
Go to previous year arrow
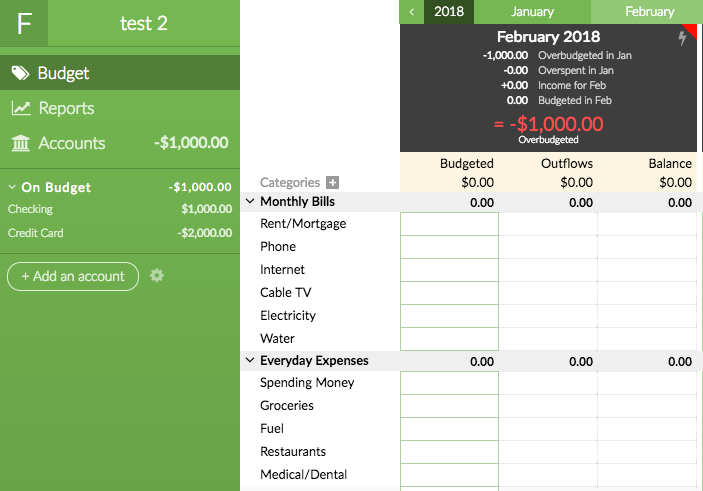pyautogui.click(x=412, y=12)
